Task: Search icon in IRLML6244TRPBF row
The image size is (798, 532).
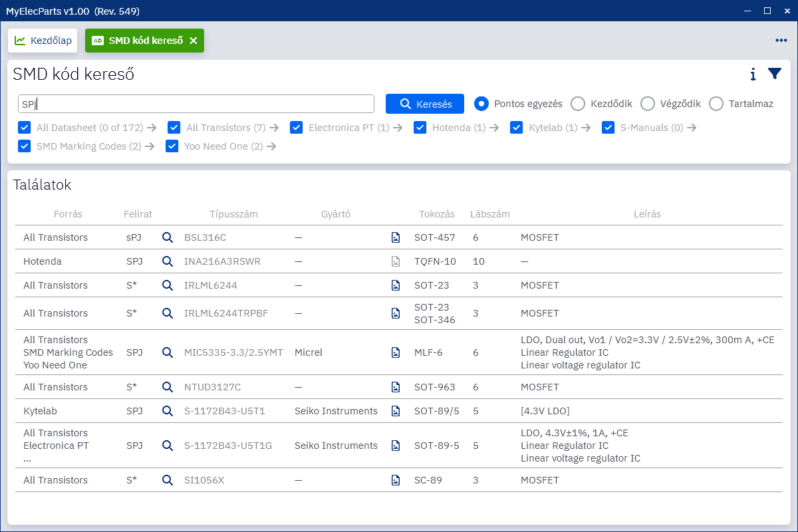Action: coord(168,313)
